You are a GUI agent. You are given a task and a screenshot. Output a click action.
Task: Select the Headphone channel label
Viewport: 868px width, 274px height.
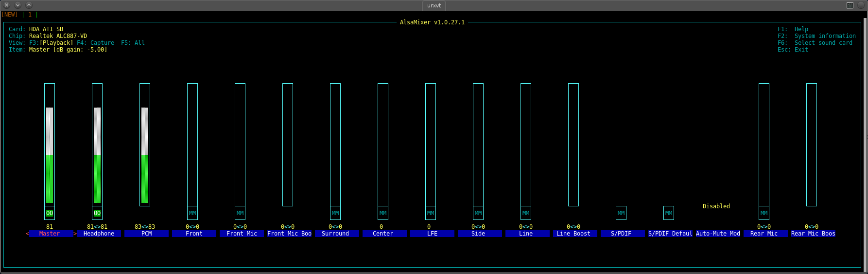pyautogui.click(x=99, y=234)
